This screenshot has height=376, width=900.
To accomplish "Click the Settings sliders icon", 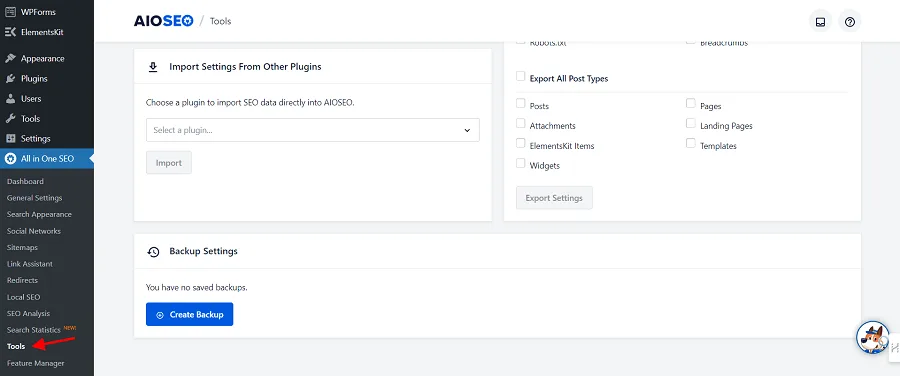I will click(x=10, y=139).
